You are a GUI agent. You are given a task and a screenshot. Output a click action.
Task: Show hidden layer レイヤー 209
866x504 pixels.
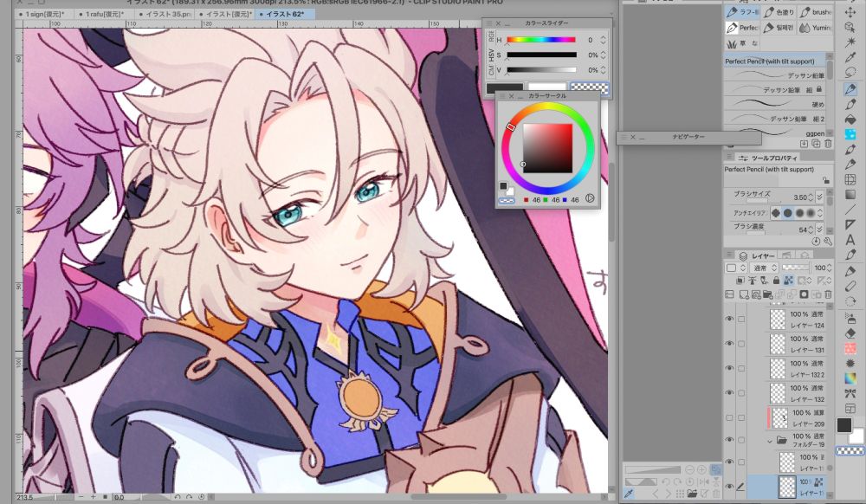tap(729, 418)
